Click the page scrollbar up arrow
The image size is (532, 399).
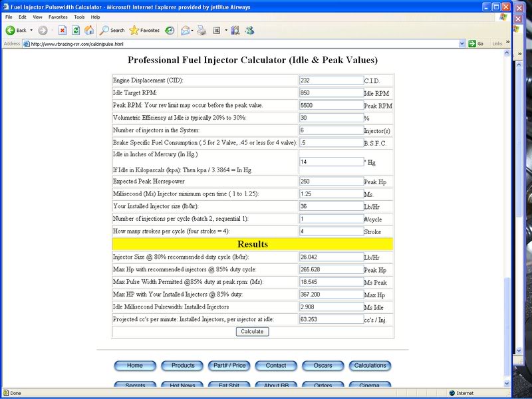pyautogui.click(x=507, y=53)
